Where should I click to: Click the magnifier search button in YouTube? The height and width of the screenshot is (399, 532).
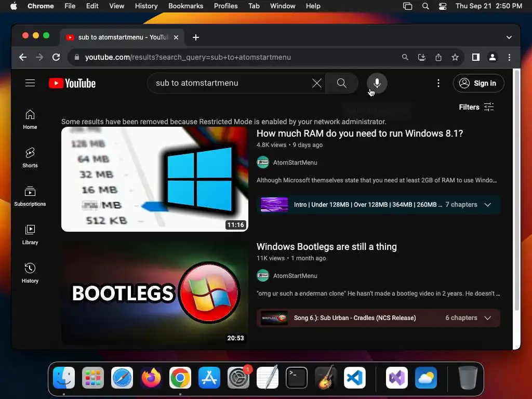342,83
